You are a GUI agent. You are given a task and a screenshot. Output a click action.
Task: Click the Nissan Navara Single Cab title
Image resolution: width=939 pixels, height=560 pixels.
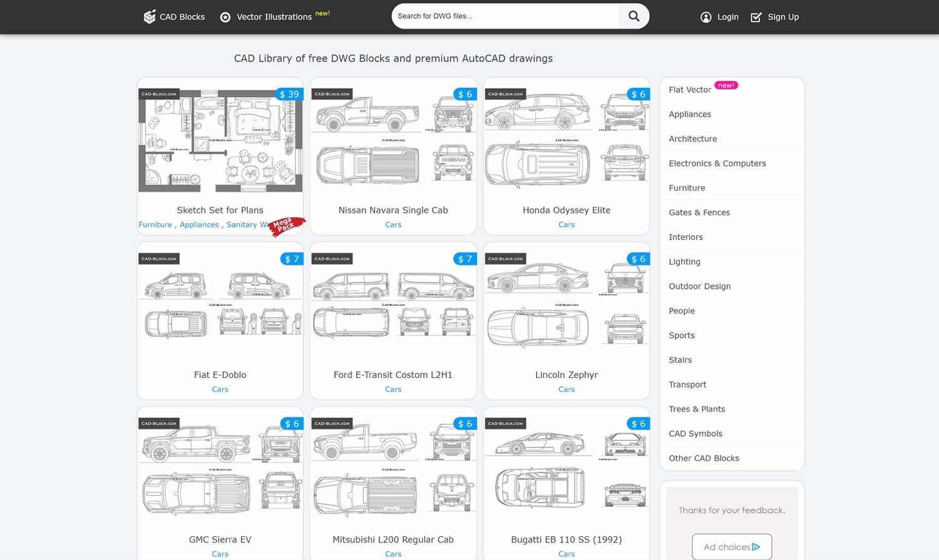393,210
